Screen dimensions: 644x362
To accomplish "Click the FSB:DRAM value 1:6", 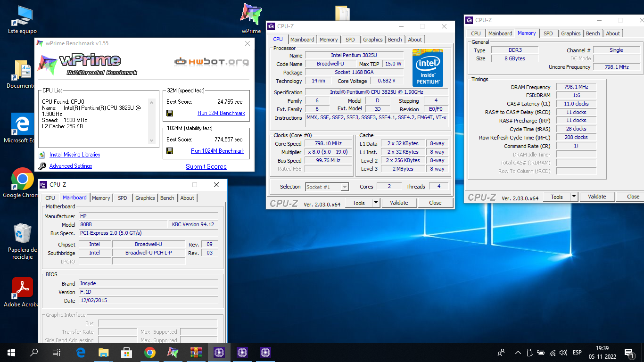I will (x=576, y=95).
